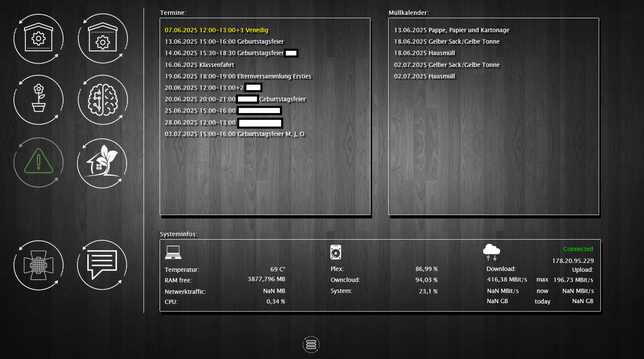Click the round menu button at bottom center
Image resolution: width=644 pixels, height=359 pixels.
(311, 345)
